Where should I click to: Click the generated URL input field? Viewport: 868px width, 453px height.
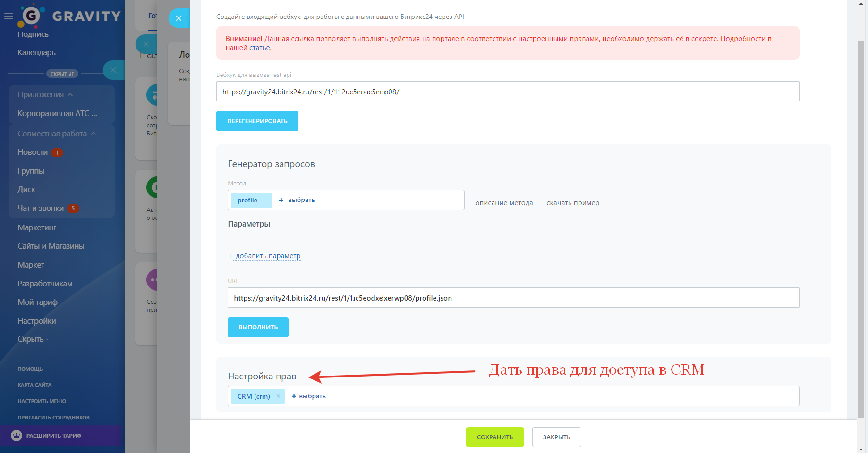513,298
